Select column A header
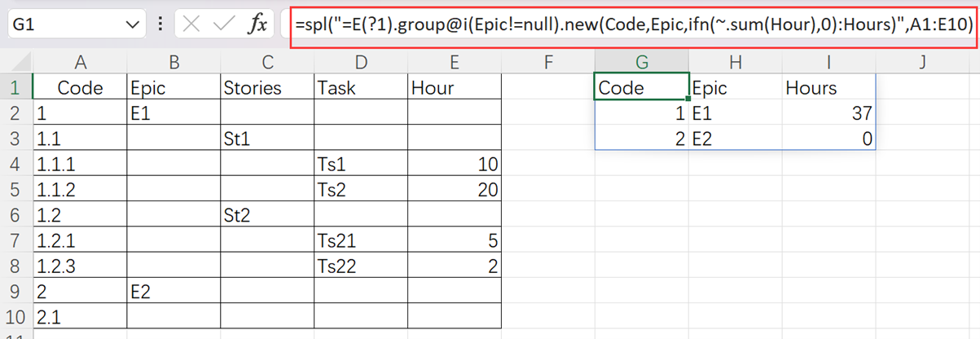980x339 pixels. pyautogui.click(x=80, y=61)
